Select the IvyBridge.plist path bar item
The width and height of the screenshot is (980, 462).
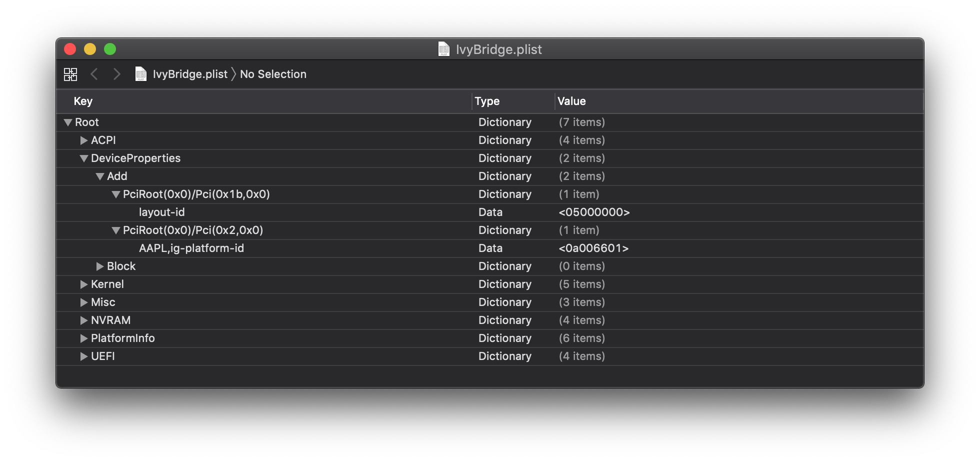190,74
